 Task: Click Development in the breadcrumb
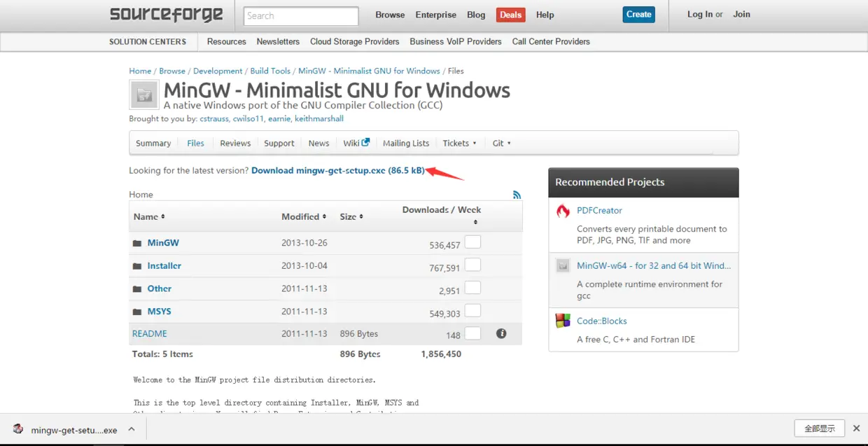point(218,71)
